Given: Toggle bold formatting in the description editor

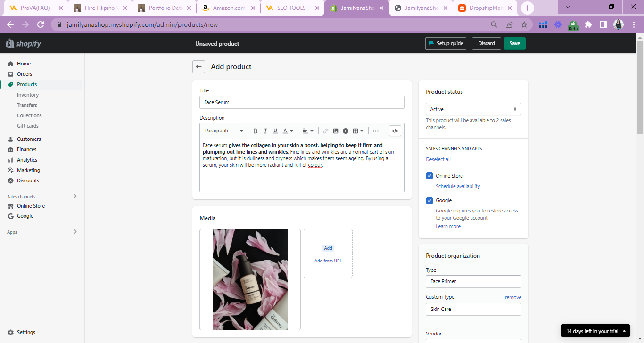Looking at the screenshot, I should click(256, 131).
